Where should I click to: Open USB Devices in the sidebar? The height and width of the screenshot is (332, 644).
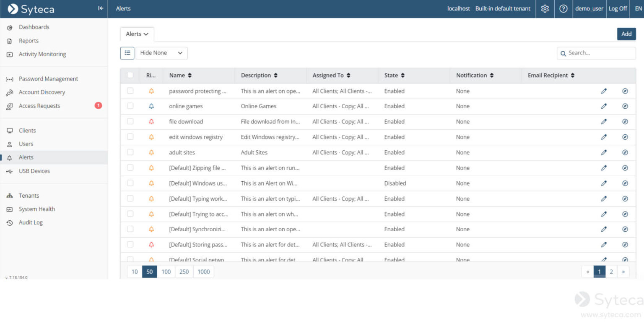[x=34, y=171]
